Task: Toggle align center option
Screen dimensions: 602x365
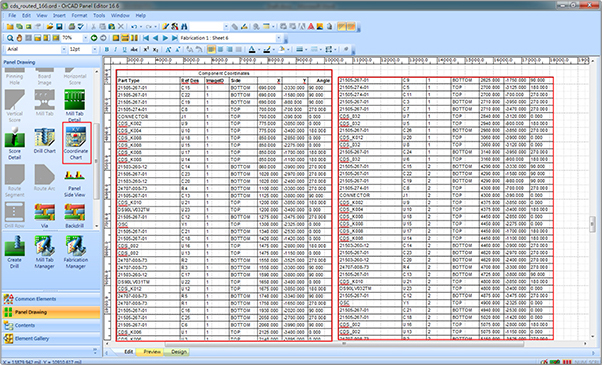Action: (220, 50)
